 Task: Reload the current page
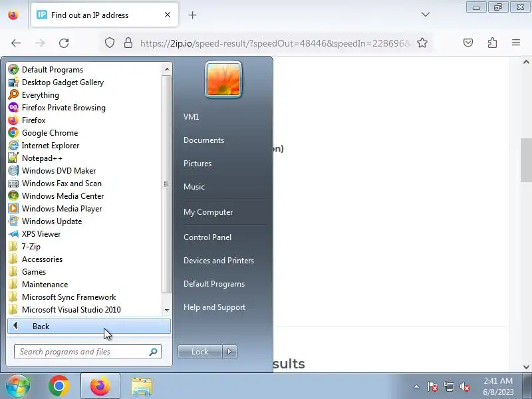(64, 43)
